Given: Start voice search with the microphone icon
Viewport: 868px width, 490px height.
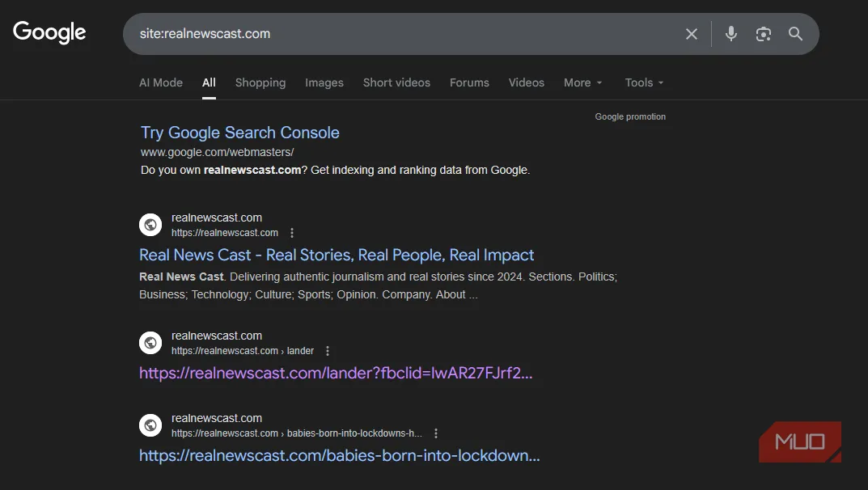Looking at the screenshot, I should coord(730,34).
